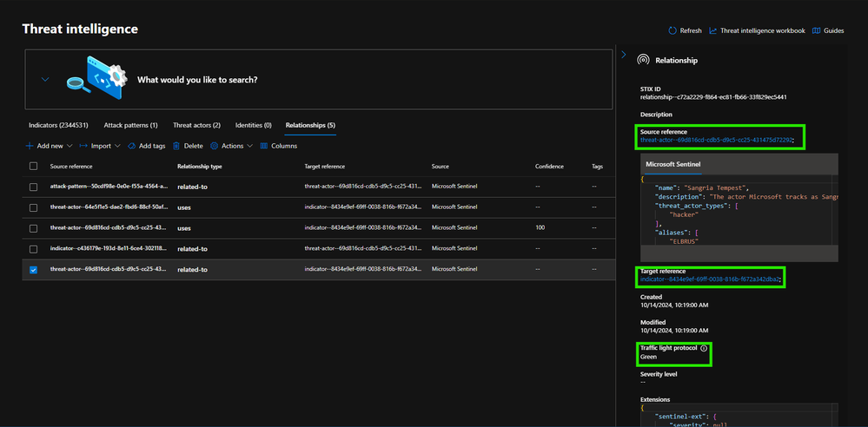The image size is (868, 427).
Task: Open the Threat actors (2) tab
Action: pyautogui.click(x=196, y=126)
